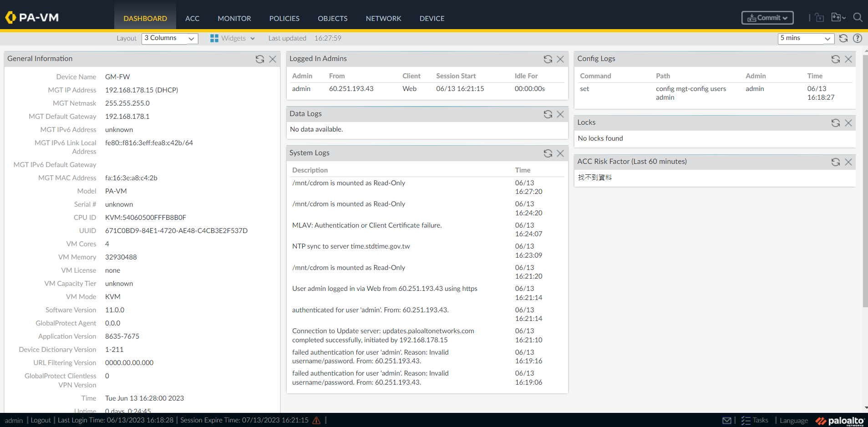The width and height of the screenshot is (868, 427).
Task: Expand the arrow beside the config folder icon
Action: point(844,18)
